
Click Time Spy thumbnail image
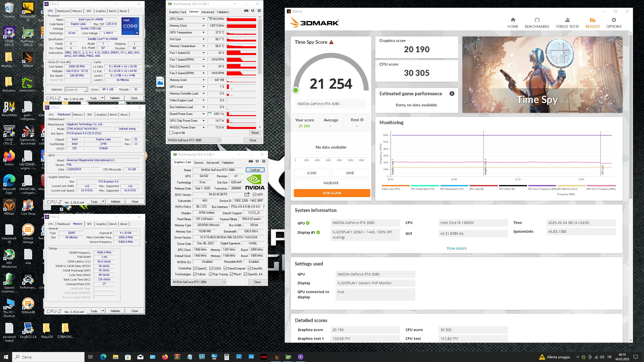pos(542,74)
